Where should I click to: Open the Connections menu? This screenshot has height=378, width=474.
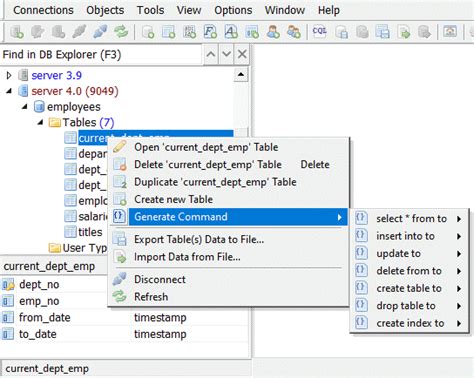click(43, 10)
